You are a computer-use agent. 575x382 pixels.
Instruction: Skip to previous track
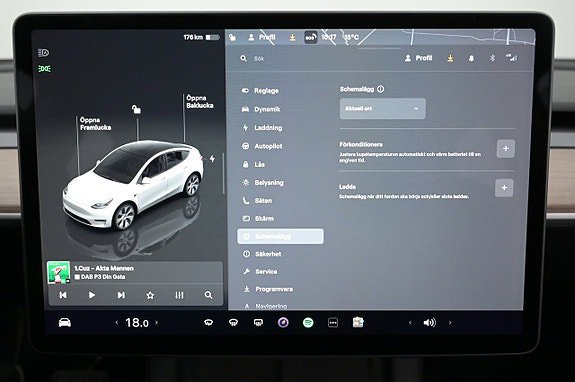point(63,295)
